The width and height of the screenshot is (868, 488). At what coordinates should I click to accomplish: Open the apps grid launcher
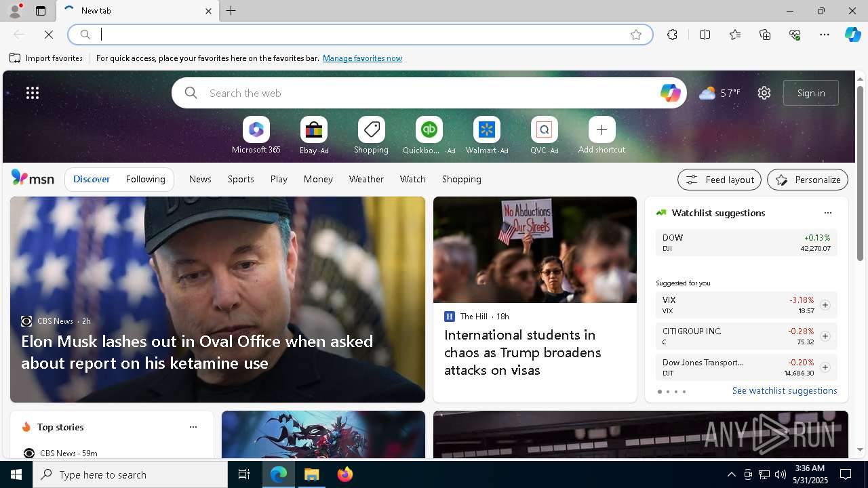click(33, 93)
